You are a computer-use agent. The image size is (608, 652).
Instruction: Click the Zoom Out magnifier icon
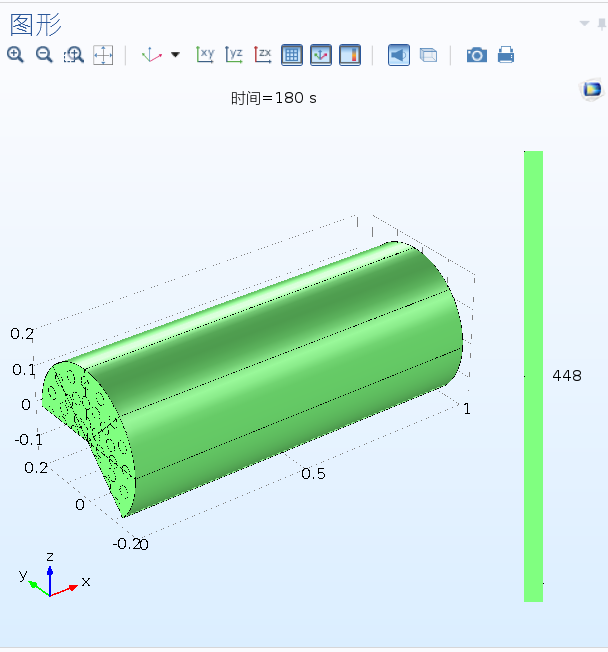coord(44,55)
